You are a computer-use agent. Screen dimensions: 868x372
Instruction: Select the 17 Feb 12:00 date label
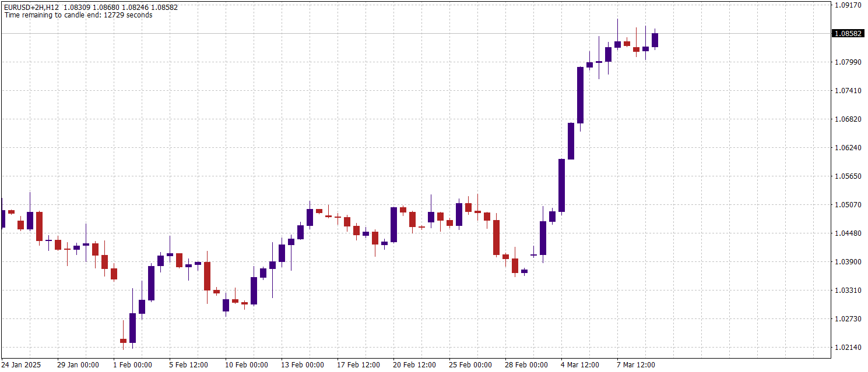(x=359, y=365)
